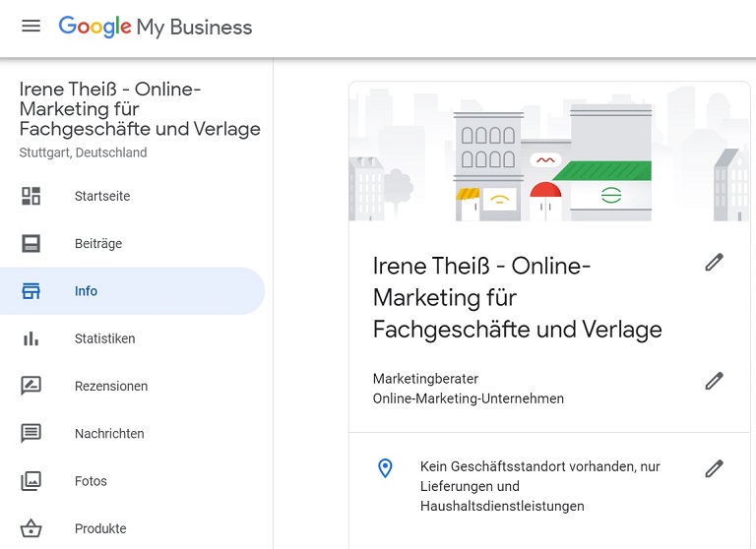
Task: Open Rezensionen in the sidebar
Action: pos(132,386)
